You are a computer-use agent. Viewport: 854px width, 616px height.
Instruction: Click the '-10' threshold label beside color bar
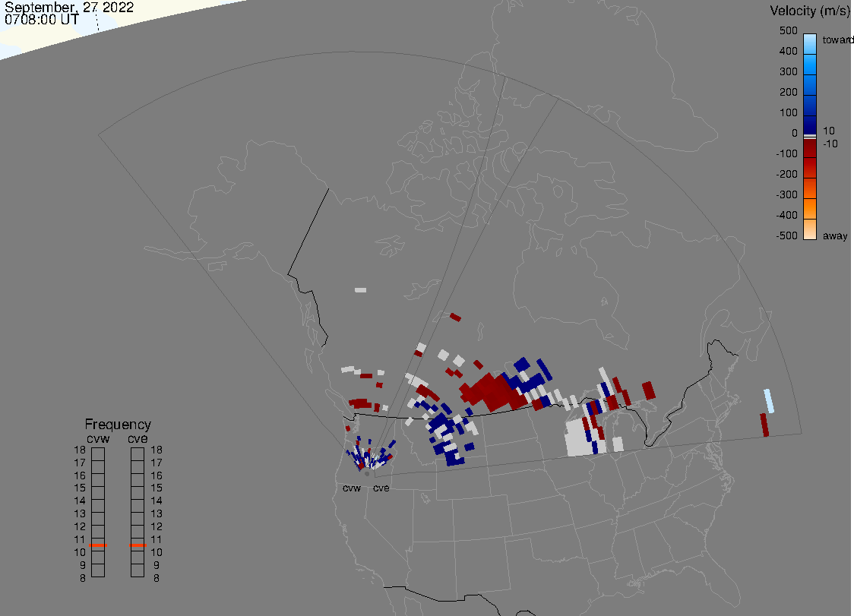coord(830,144)
